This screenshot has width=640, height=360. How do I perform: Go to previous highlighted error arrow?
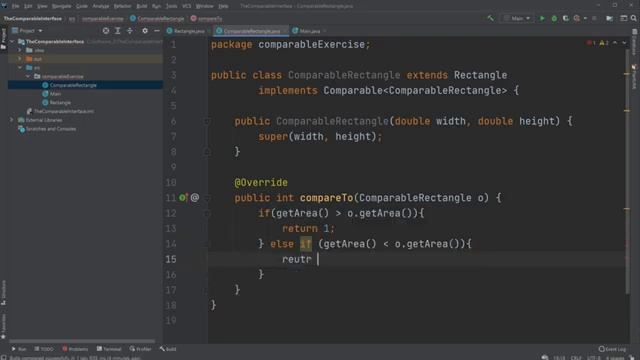point(615,43)
